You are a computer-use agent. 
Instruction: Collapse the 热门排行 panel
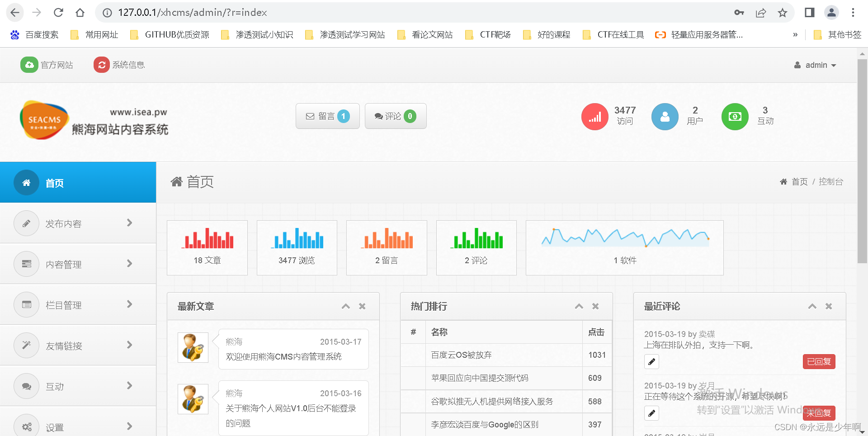pos(579,306)
